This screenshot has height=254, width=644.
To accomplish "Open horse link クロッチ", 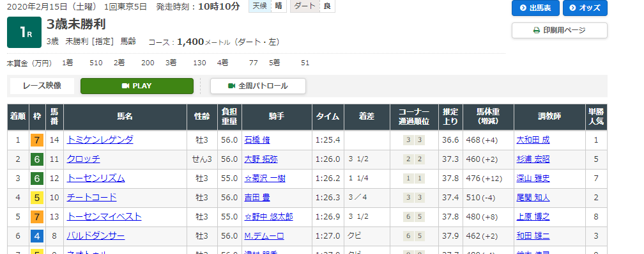I will click(83, 159).
